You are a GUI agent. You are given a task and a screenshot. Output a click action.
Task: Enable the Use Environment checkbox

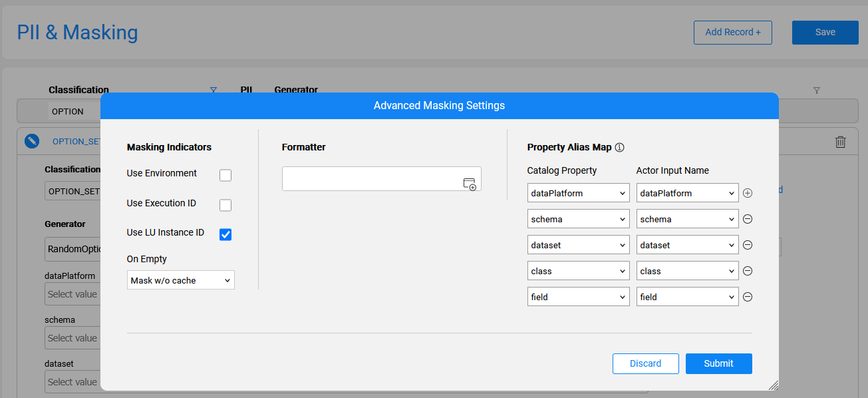tap(225, 175)
